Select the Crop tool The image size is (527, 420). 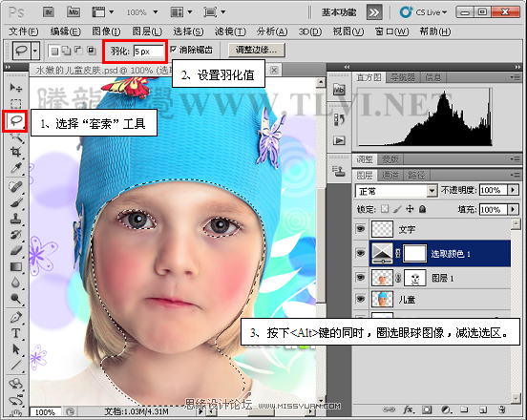coord(15,151)
